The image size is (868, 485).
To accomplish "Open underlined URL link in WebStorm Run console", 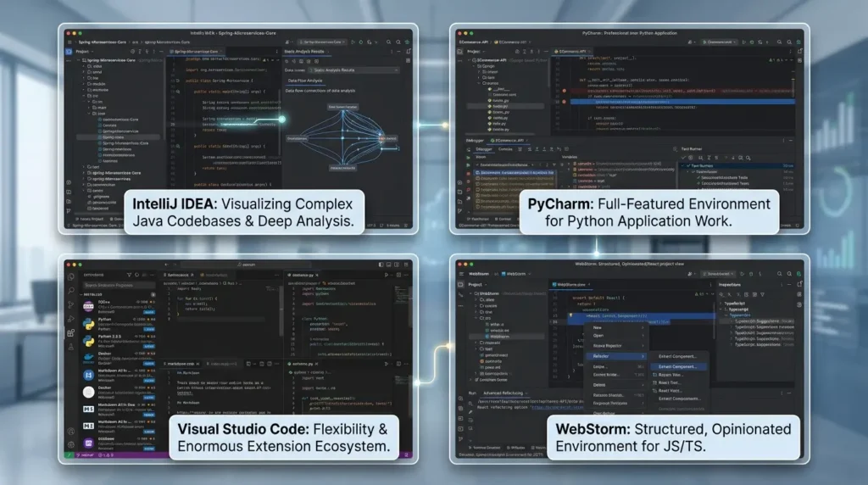I will (556, 407).
